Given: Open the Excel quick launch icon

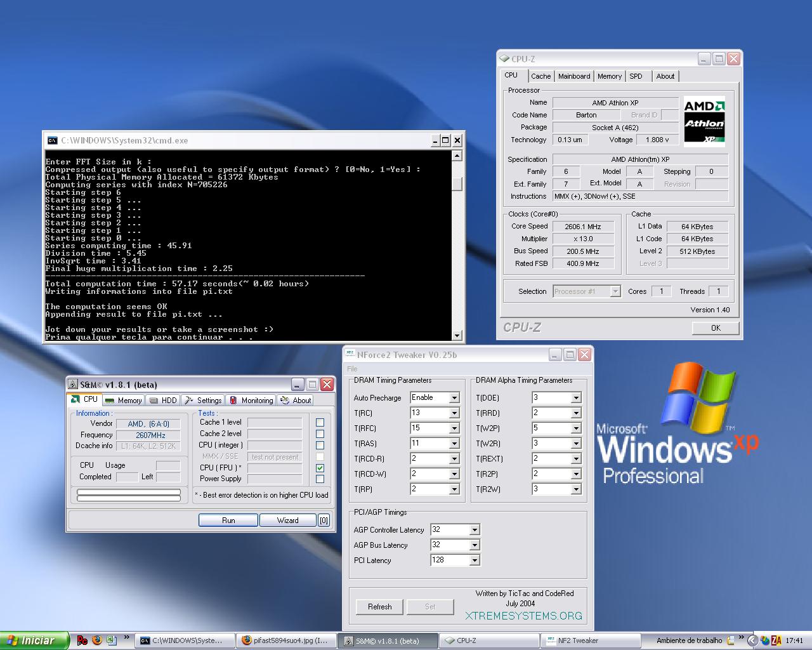Looking at the screenshot, I should click(111, 640).
